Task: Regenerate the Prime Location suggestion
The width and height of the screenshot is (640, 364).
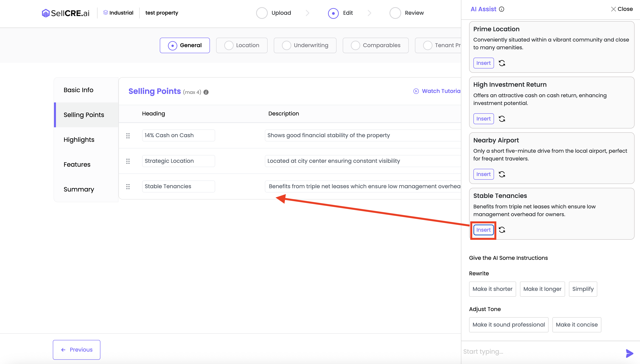Action: 502,63
